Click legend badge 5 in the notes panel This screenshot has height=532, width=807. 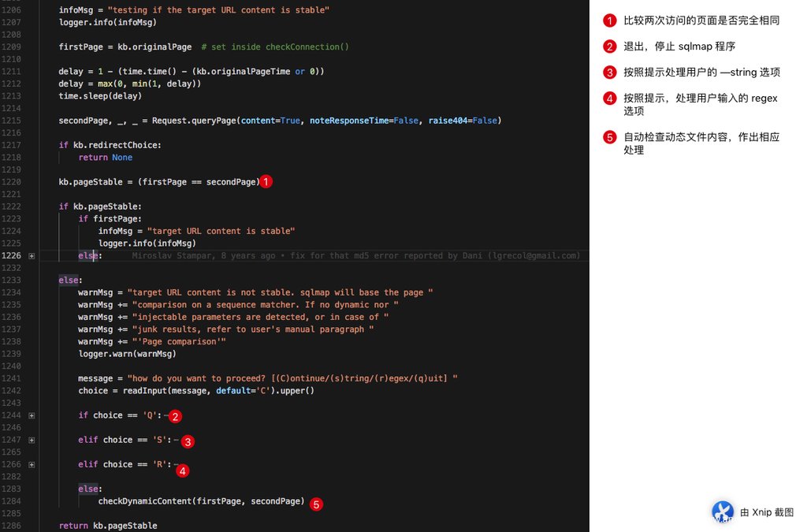[x=609, y=137]
